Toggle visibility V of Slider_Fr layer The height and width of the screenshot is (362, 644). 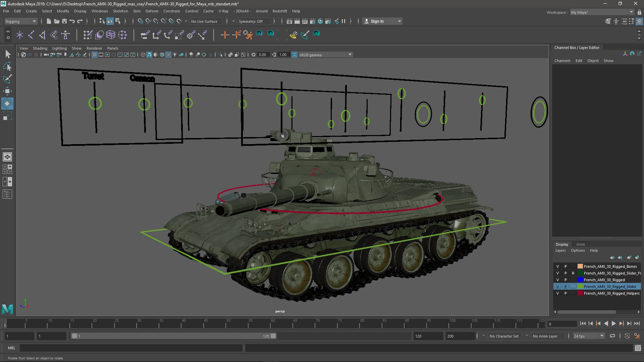557,273
